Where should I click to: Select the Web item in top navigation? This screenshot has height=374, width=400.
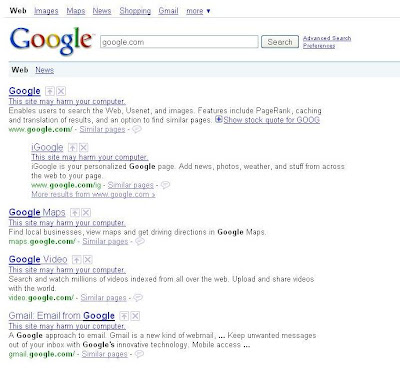(x=18, y=11)
